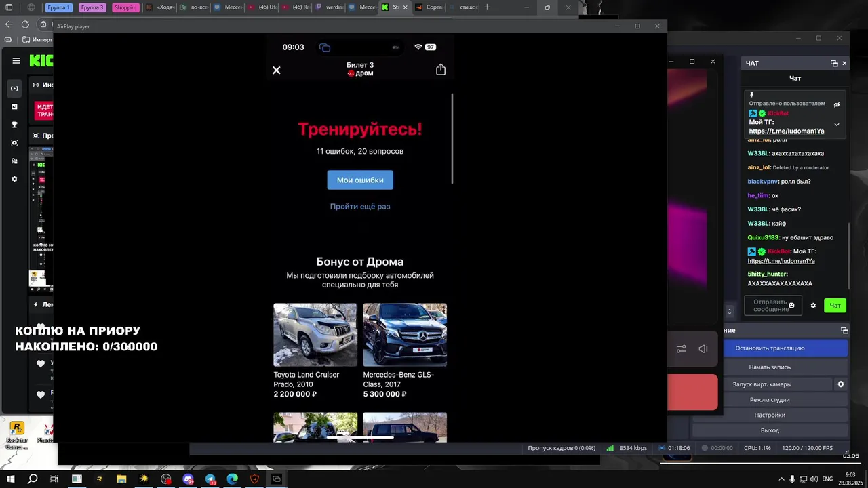This screenshot has height=488, width=868.
Task: Open the Rockstar Games desktop shortcut
Action: [x=17, y=434]
